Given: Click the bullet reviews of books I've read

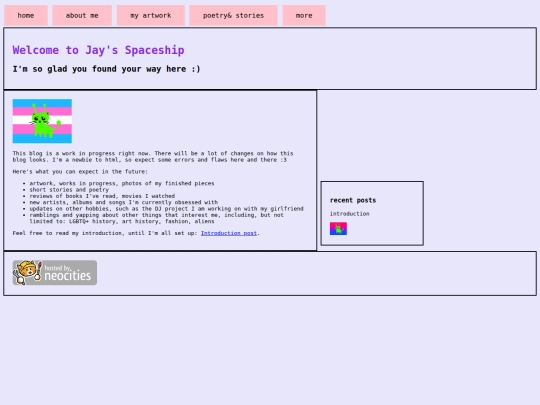Looking at the screenshot, I should click(x=102, y=196).
